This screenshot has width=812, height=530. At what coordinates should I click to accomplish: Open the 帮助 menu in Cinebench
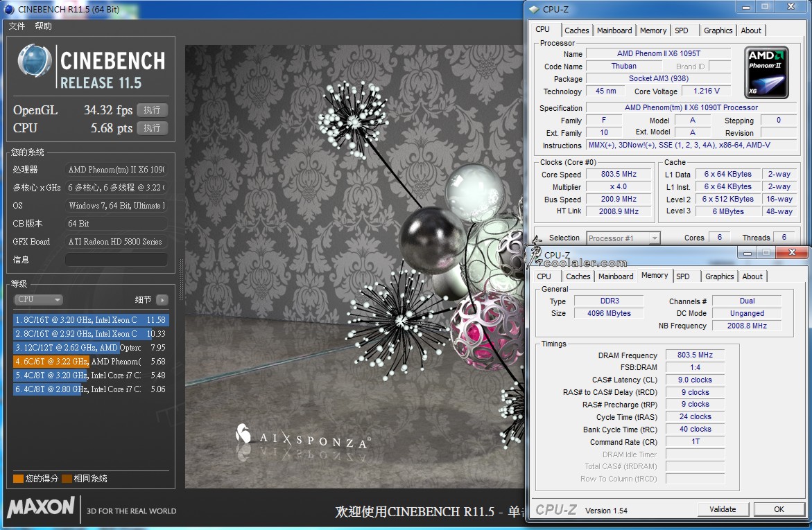[x=44, y=26]
